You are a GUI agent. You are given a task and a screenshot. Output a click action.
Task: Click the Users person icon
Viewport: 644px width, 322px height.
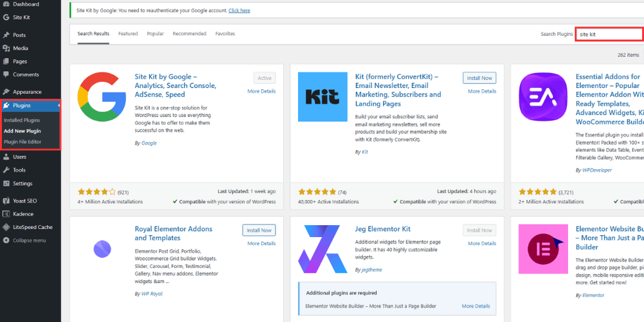[6, 157]
